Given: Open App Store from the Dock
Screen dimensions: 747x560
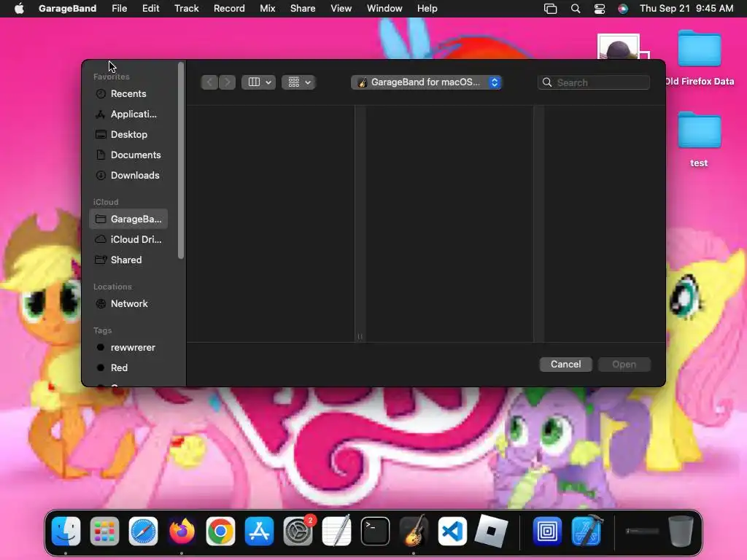Looking at the screenshot, I should [259, 531].
